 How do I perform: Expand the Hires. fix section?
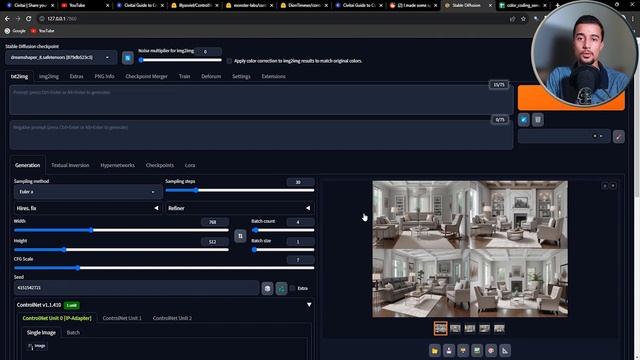tap(88, 208)
